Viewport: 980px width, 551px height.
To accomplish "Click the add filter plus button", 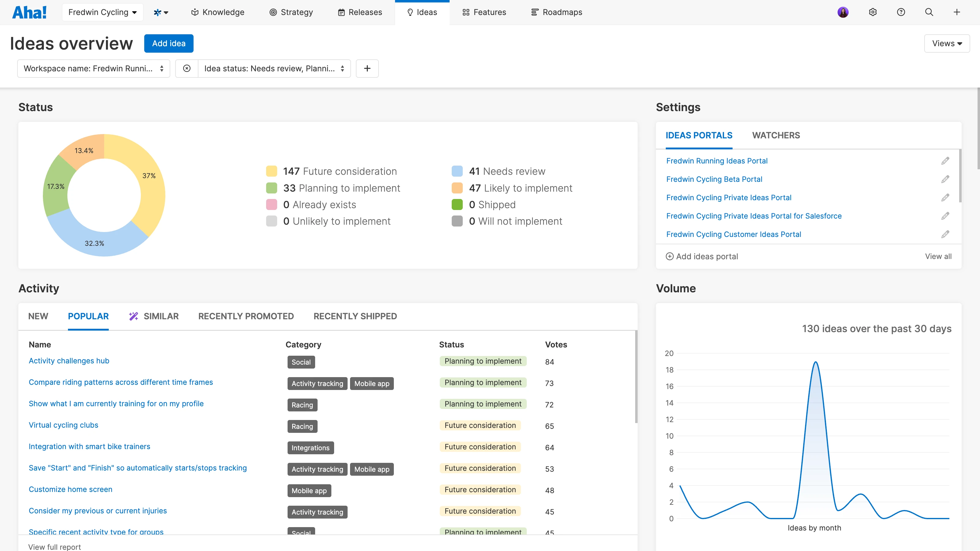I will point(367,69).
